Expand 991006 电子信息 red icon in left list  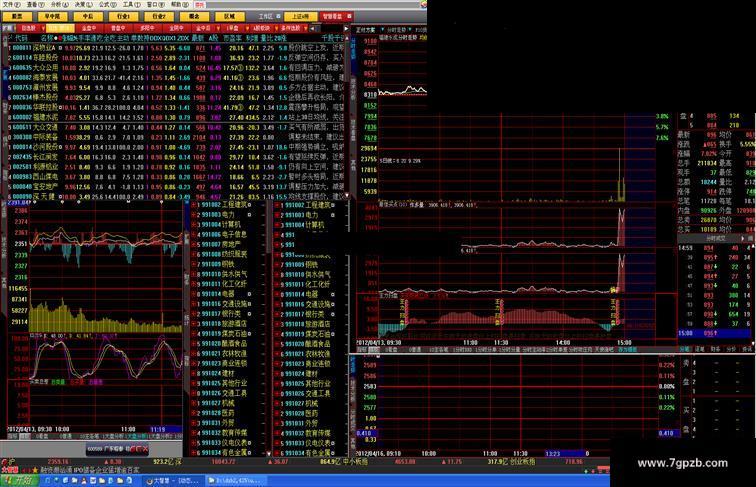click(193, 234)
